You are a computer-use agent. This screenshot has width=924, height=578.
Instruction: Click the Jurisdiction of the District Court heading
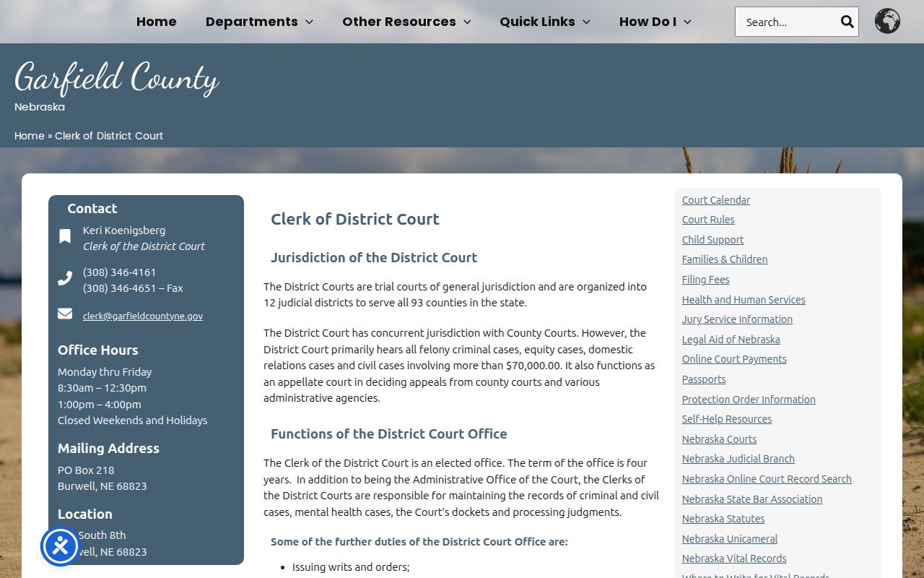374,257
